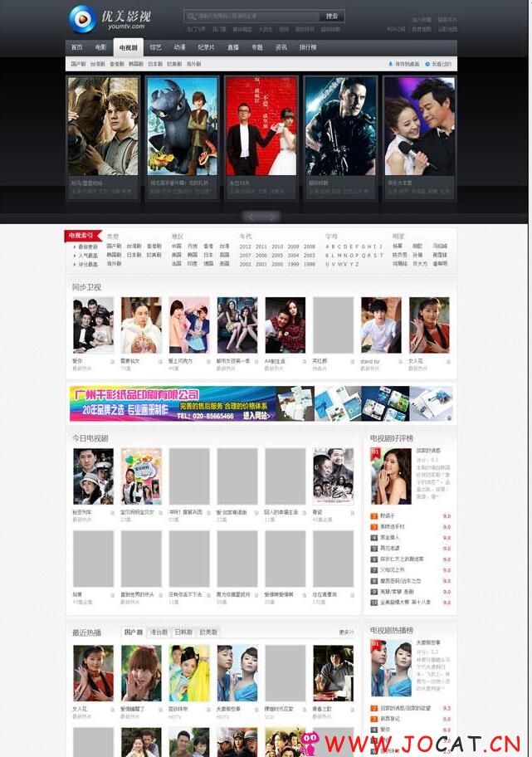The width and height of the screenshot is (532, 757).
Task: Open the 青瓷 thumbnail in 今日电视剧
Action: tap(333, 476)
